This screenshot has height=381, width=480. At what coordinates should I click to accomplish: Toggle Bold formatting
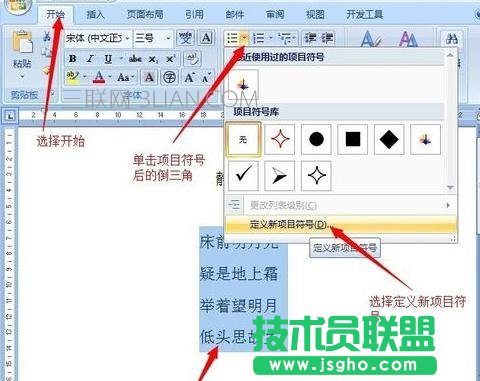(x=72, y=59)
